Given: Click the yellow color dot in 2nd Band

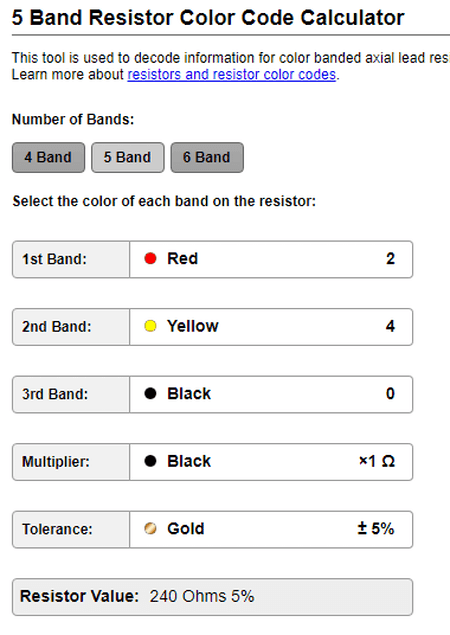Looking at the screenshot, I should (150, 326).
